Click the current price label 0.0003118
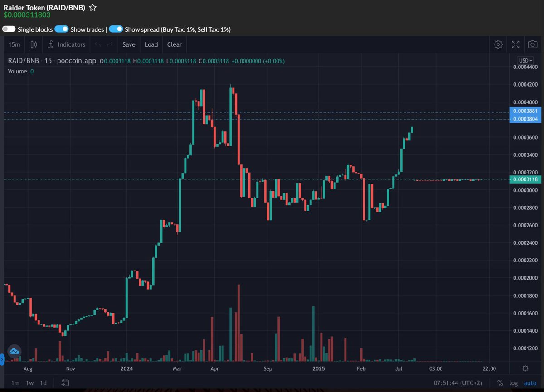 point(525,179)
